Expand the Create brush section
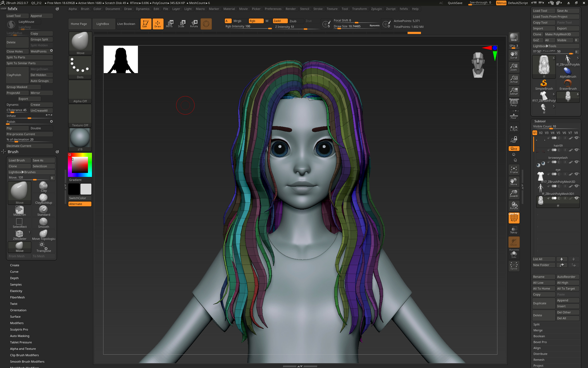This screenshot has height=368, width=588. click(15, 265)
